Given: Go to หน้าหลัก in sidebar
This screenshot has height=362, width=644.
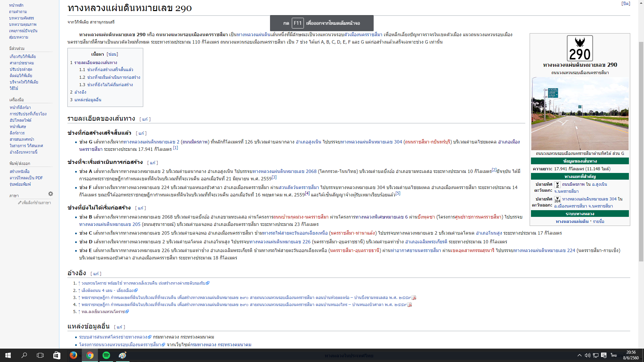Looking at the screenshot, I should pyautogui.click(x=16, y=5).
